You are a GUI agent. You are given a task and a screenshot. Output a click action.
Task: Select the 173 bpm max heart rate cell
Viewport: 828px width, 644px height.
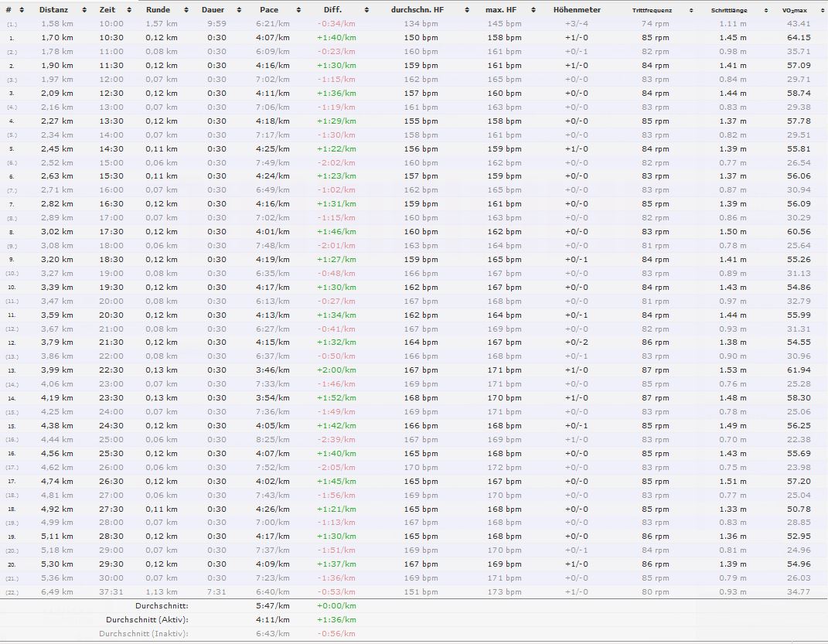click(x=504, y=592)
